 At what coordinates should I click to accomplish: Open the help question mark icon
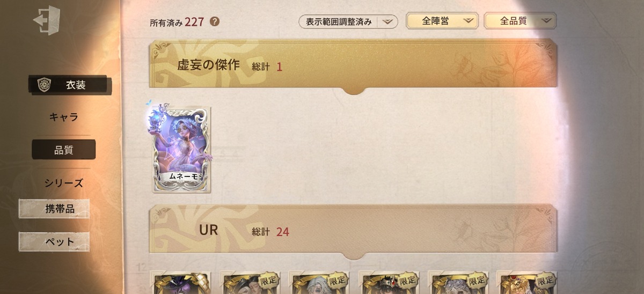[x=215, y=21]
